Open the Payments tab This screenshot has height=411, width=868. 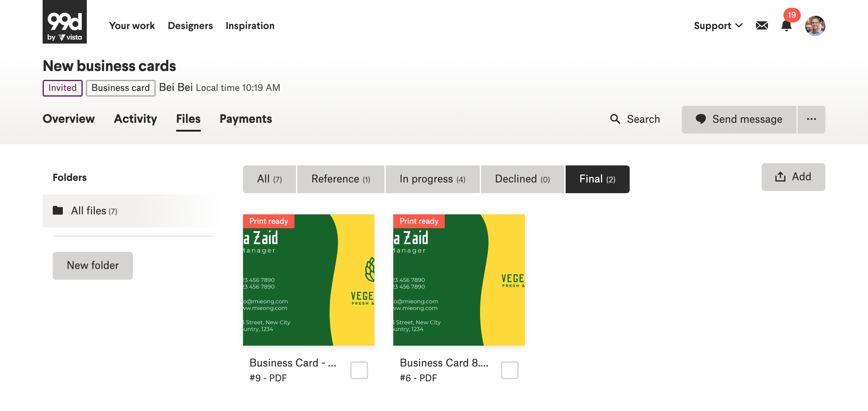[x=246, y=119]
